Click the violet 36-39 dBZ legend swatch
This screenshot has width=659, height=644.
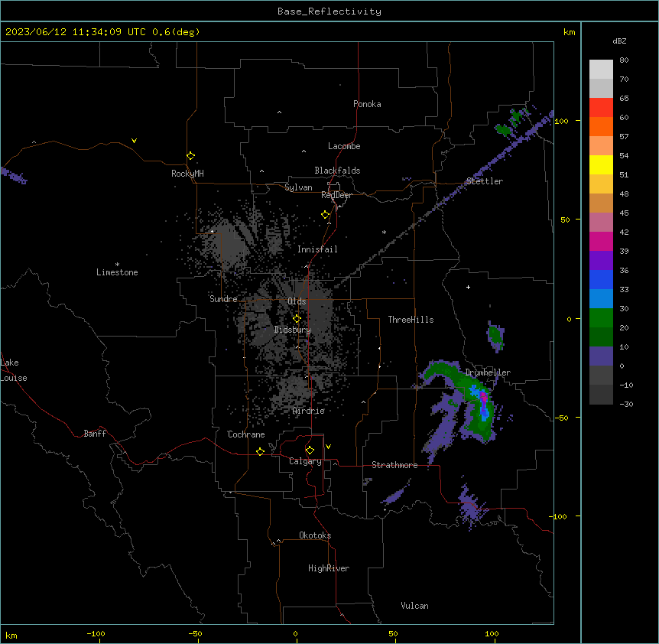pyautogui.click(x=601, y=261)
